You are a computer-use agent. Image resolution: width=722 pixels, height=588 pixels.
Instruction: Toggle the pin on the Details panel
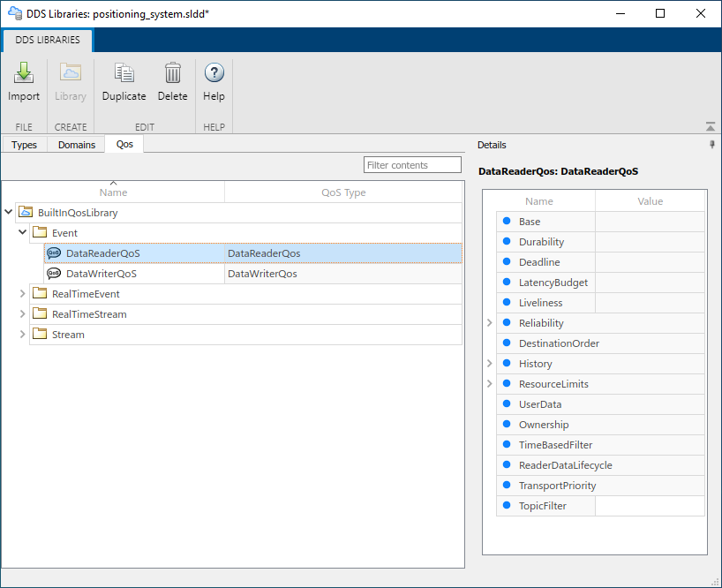pyautogui.click(x=712, y=145)
